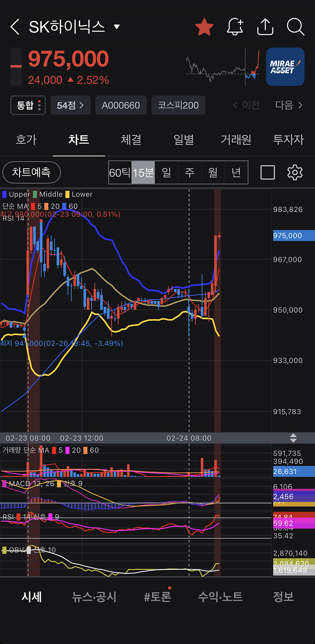315x644 pixels.
Task: Tap the 단순 MA 5 20 60 legend
Action: [x=40, y=206]
